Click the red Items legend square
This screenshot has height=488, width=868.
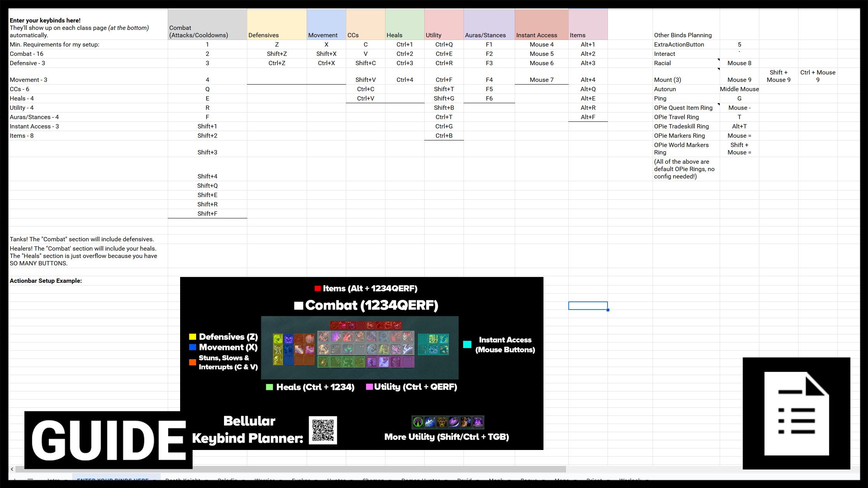[x=318, y=289]
